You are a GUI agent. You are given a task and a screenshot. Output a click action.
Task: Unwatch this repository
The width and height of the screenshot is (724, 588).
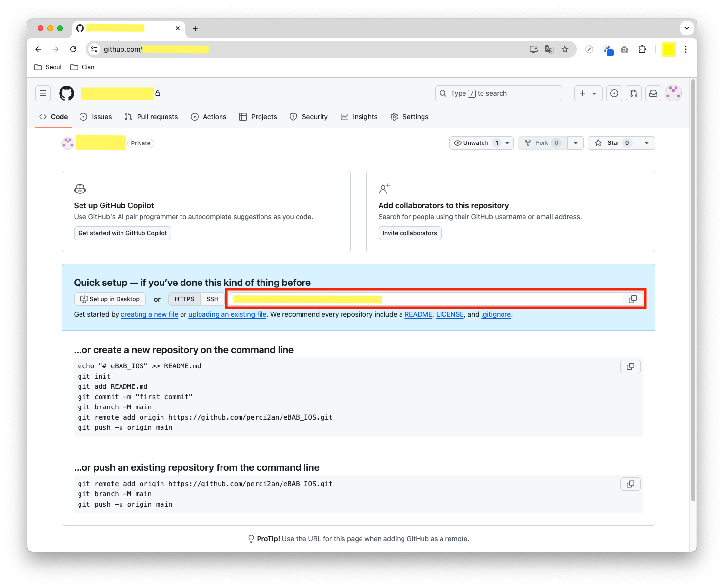[x=481, y=143]
